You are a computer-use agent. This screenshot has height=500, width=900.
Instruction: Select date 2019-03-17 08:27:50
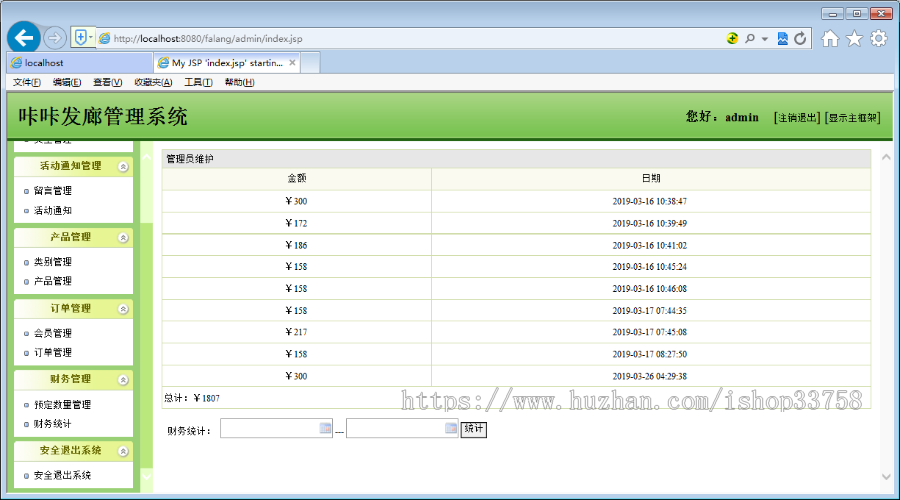[x=650, y=354]
